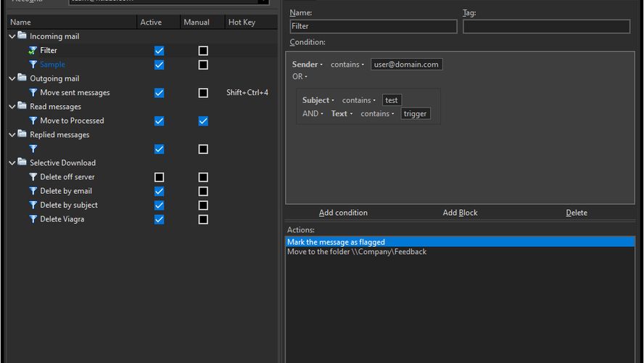The image size is (644, 363).
Task: Click the Outgoing mail folder icon
Action: [22, 78]
